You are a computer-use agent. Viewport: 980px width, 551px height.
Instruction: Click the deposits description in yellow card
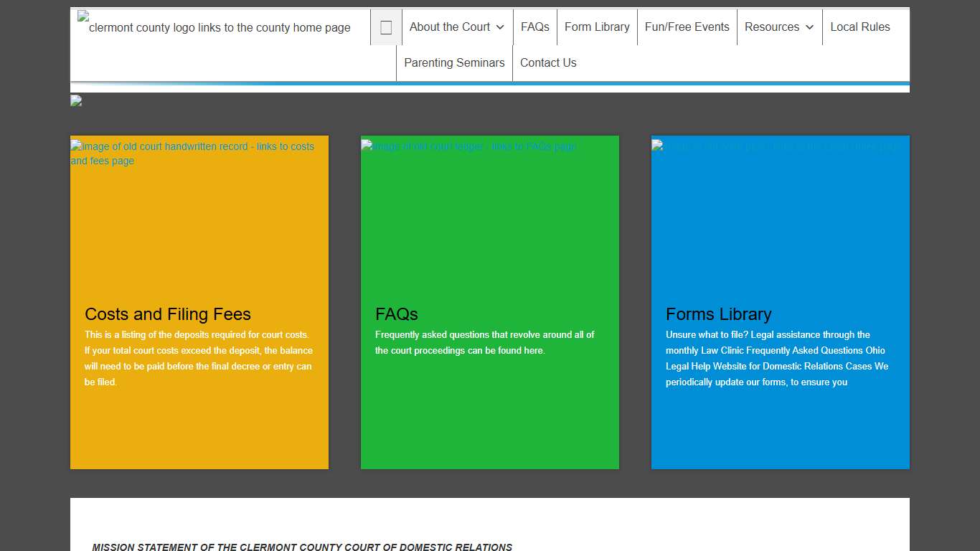pos(198,358)
